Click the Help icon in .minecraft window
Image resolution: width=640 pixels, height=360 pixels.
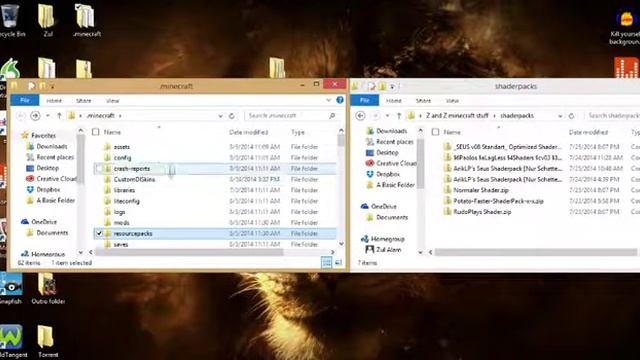coord(340,100)
